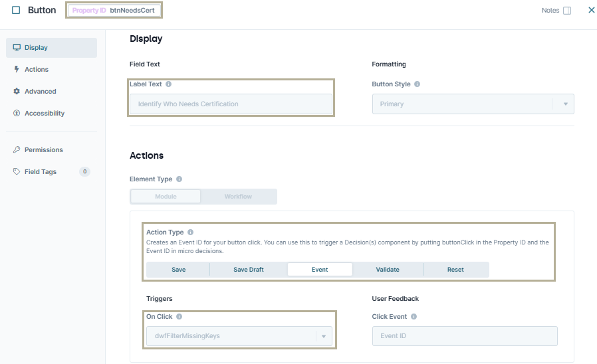Click the Field Tags count badge 0
This screenshot has width=597, height=364.
coord(84,171)
